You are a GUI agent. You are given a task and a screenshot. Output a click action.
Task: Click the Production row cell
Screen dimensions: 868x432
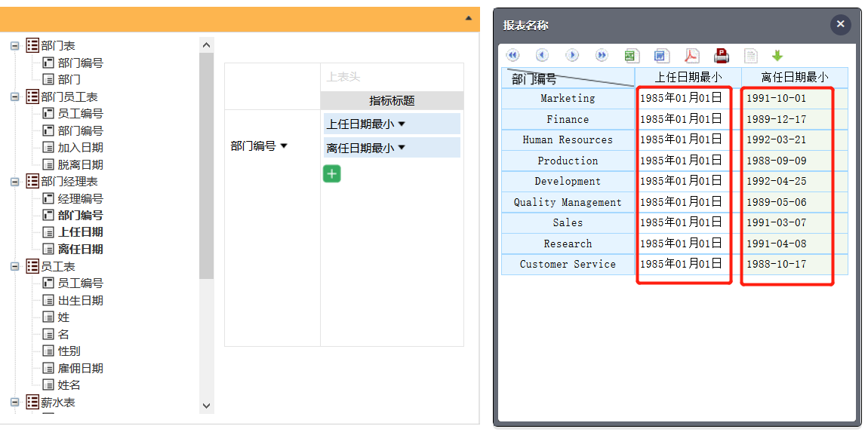pos(568,161)
